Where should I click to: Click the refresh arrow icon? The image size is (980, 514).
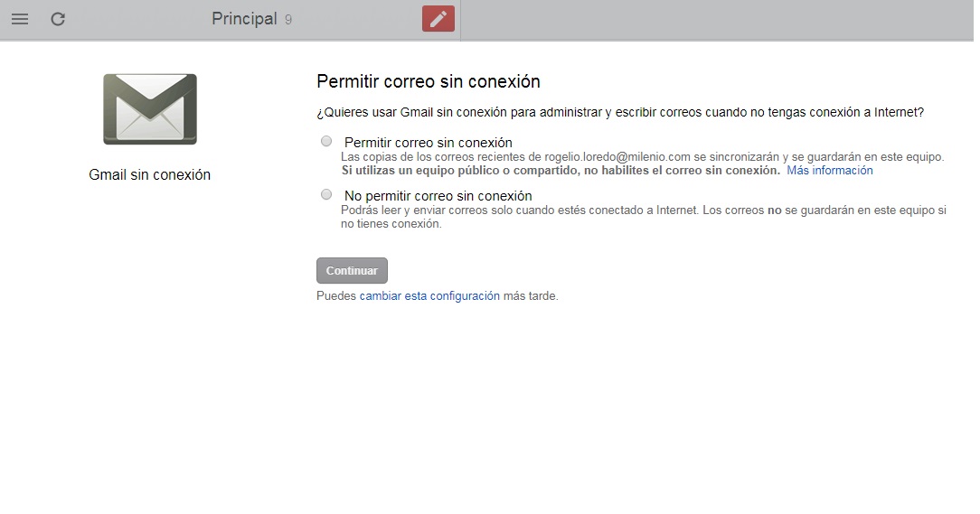58,19
